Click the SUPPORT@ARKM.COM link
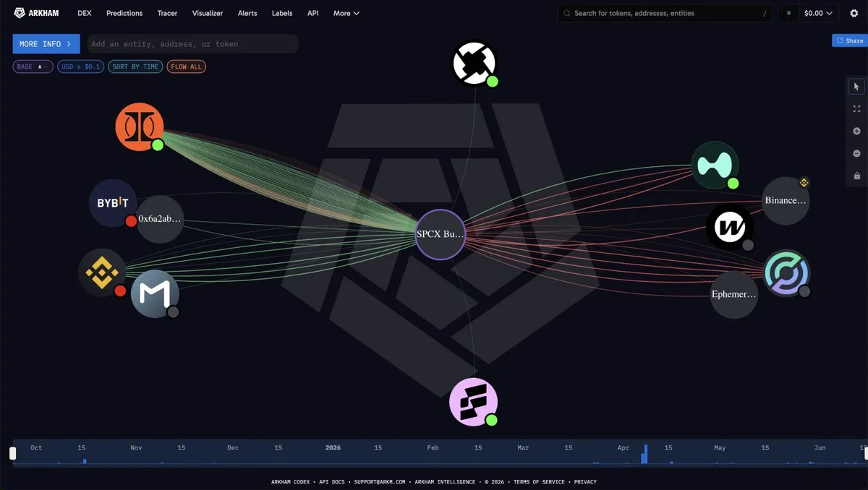This screenshot has height=490, width=868. click(x=380, y=482)
